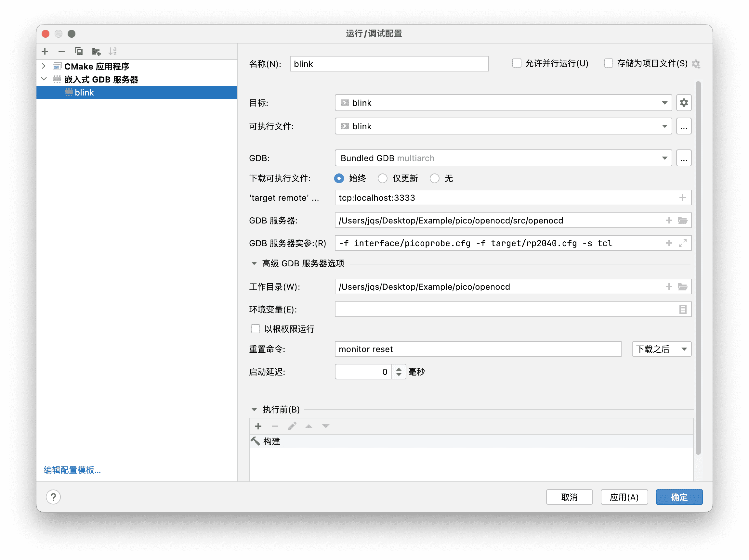The height and width of the screenshot is (560, 749).
Task: Open the help question mark button
Action: click(53, 497)
